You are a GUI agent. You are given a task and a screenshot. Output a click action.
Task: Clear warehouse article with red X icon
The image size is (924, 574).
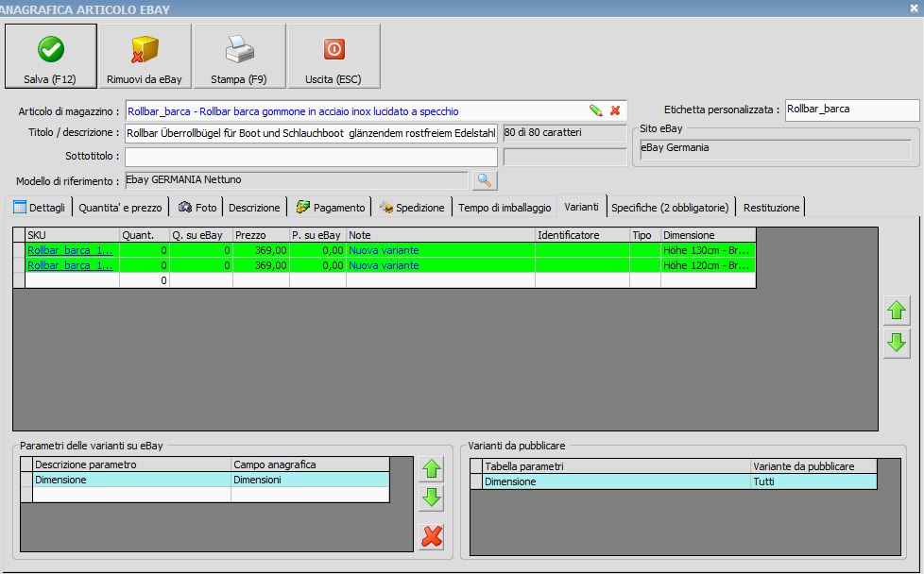pyautogui.click(x=615, y=110)
